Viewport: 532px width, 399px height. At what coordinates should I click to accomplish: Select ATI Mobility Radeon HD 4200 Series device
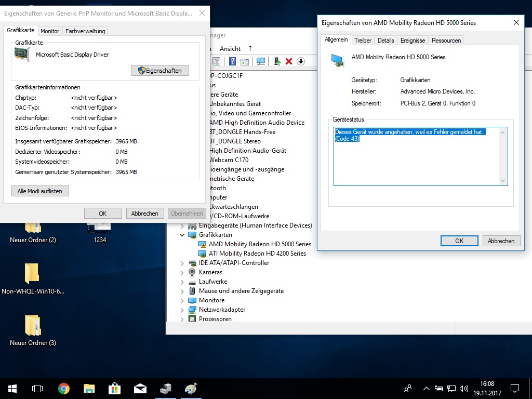pos(257,254)
